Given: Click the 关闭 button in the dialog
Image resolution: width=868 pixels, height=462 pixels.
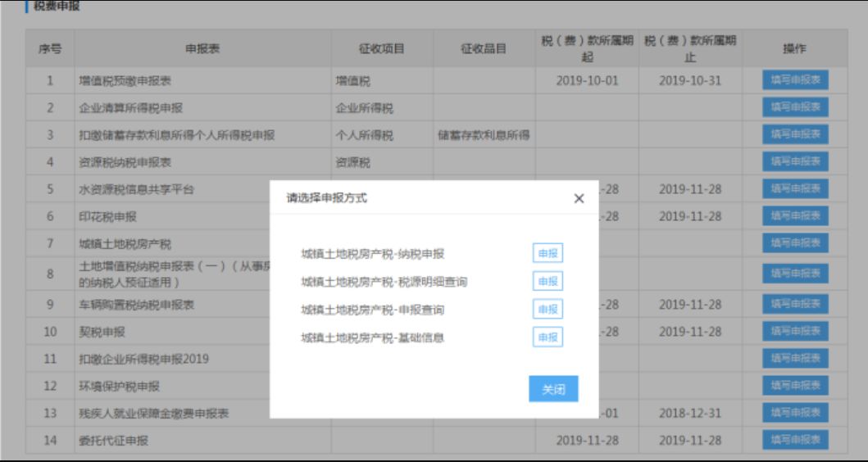Looking at the screenshot, I should [553, 389].
